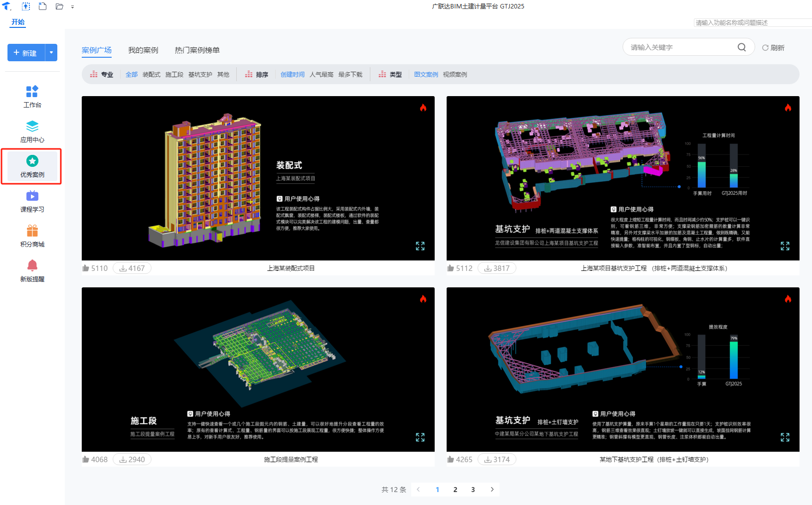Click the new file icon in the quick toolbar
The height and width of the screenshot is (505, 812).
pos(42,6)
